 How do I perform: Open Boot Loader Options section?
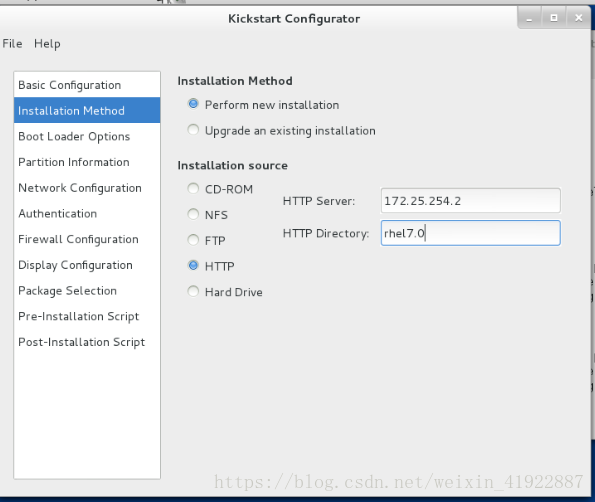[87, 136]
